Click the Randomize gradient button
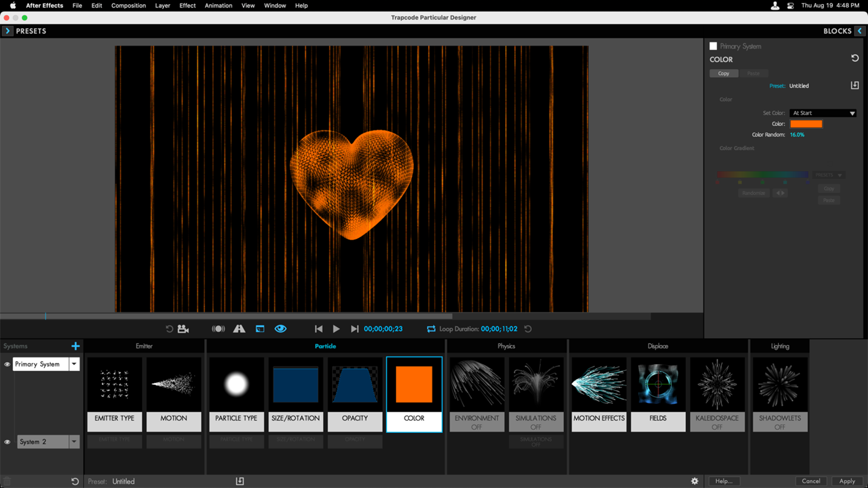The height and width of the screenshot is (488, 868). click(x=753, y=193)
